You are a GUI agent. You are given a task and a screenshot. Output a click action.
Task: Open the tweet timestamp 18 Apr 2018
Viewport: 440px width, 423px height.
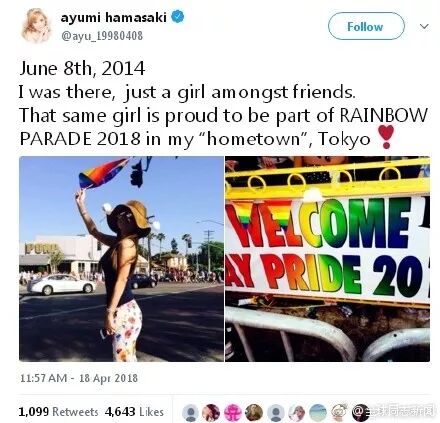click(x=79, y=378)
